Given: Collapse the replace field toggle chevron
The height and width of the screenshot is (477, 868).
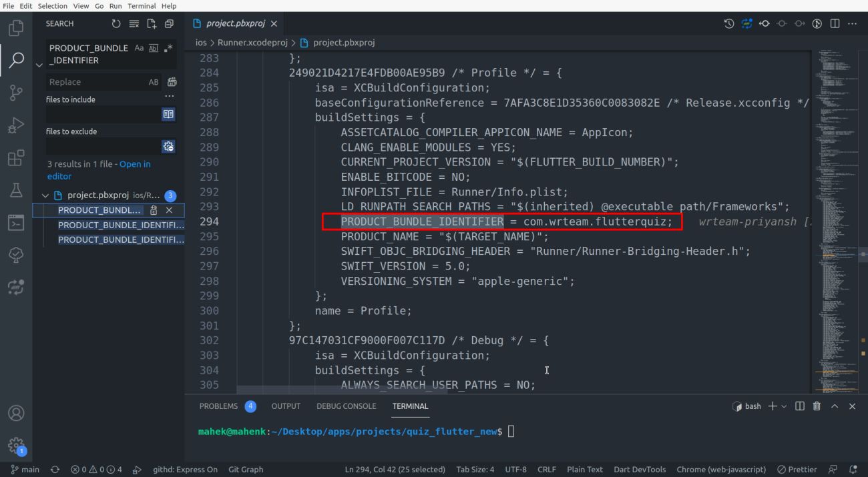Looking at the screenshot, I should [39, 65].
